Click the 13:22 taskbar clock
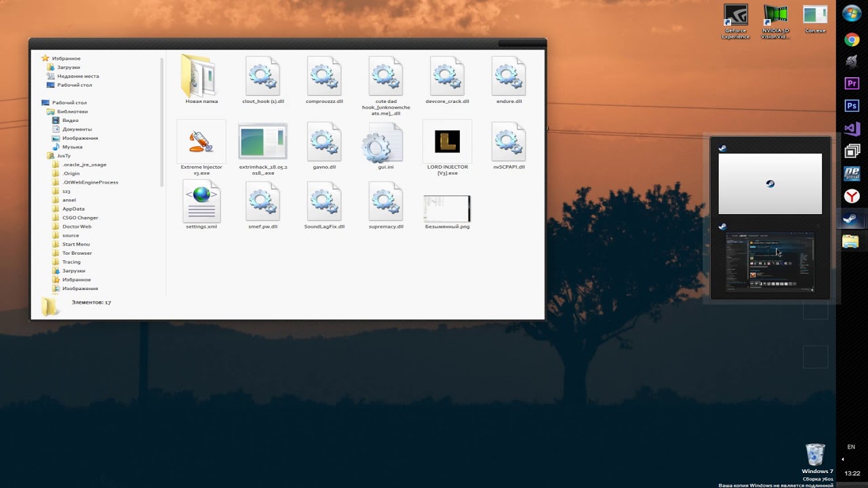The image size is (868, 488). (x=852, y=473)
